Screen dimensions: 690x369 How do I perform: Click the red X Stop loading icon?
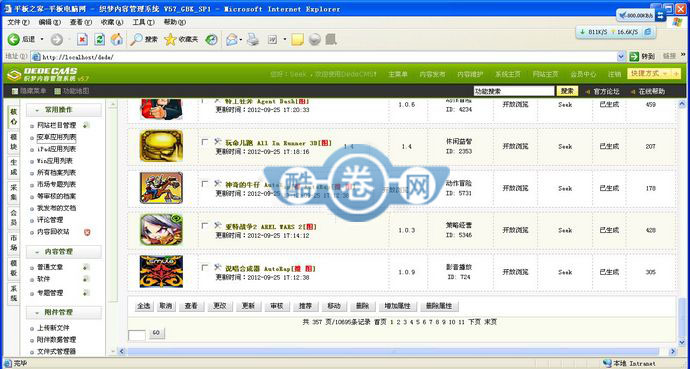point(82,40)
